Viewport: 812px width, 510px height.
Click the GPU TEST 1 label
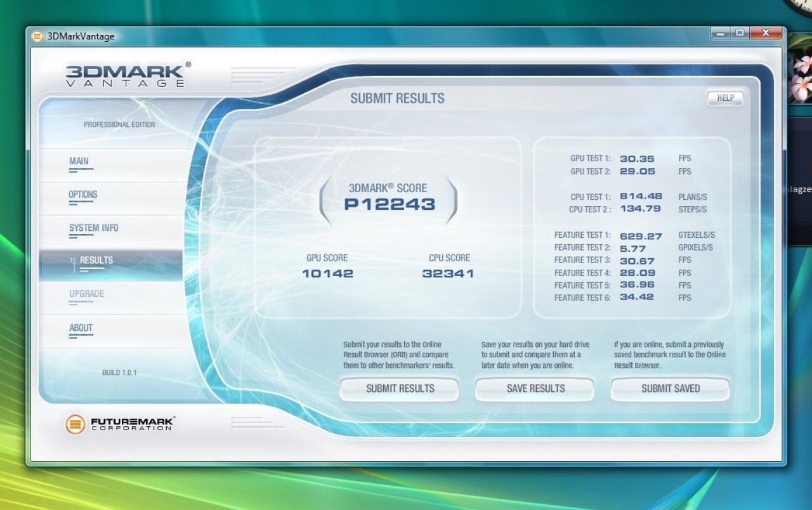(591, 159)
